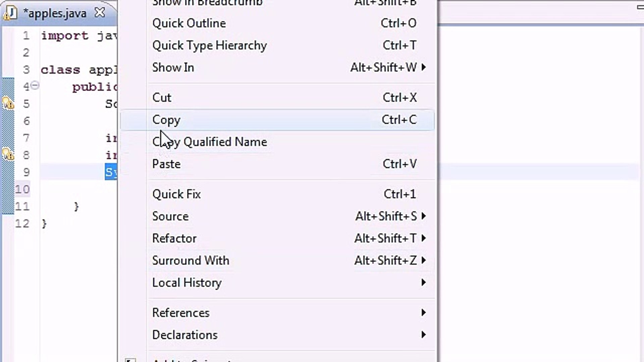This screenshot has width=644, height=362.
Task: Select Quick Fix in the context menu
Action: (x=176, y=194)
